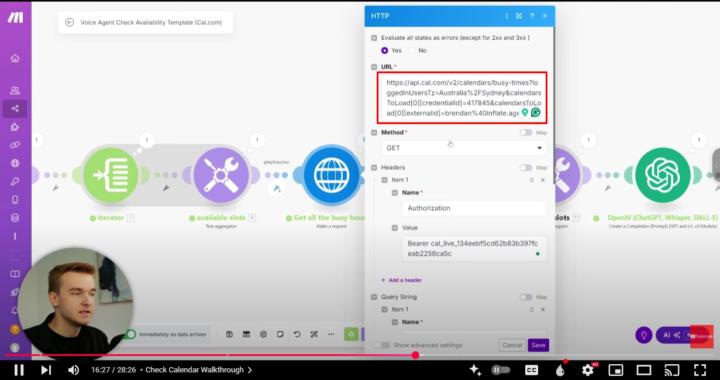Image resolution: width=720 pixels, height=380 pixels.
Task: Select the available slots text aggregator module
Action: pyautogui.click(x=221, y=175)
